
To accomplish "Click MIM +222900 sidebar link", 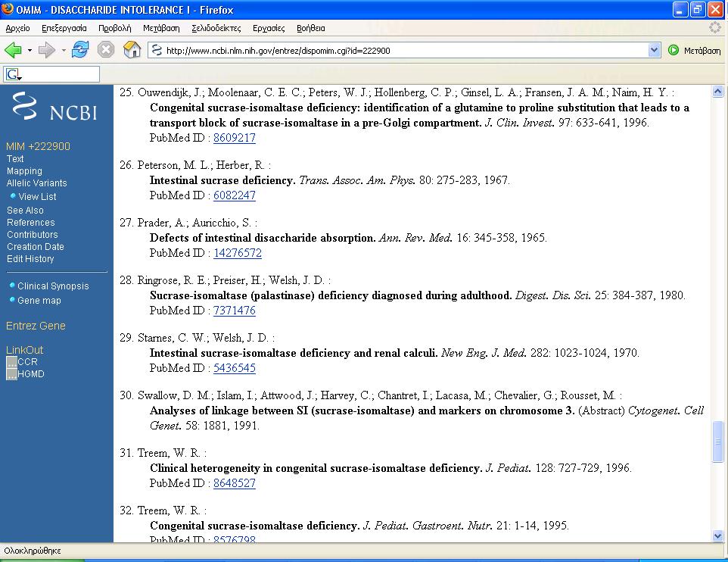I will (38, 146).
